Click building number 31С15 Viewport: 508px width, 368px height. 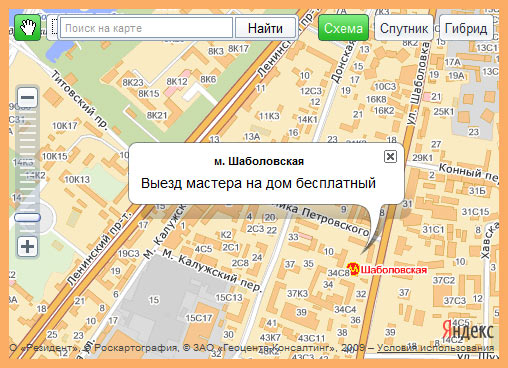coord(475,212)
